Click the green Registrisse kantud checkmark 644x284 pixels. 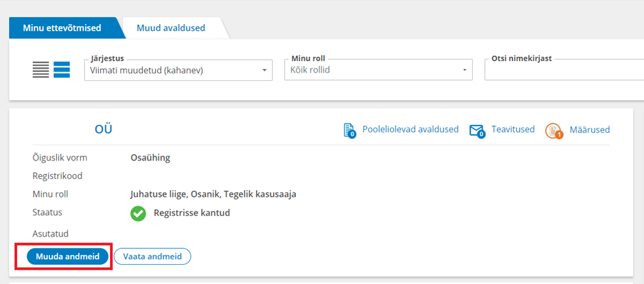[x=138, y=213]
